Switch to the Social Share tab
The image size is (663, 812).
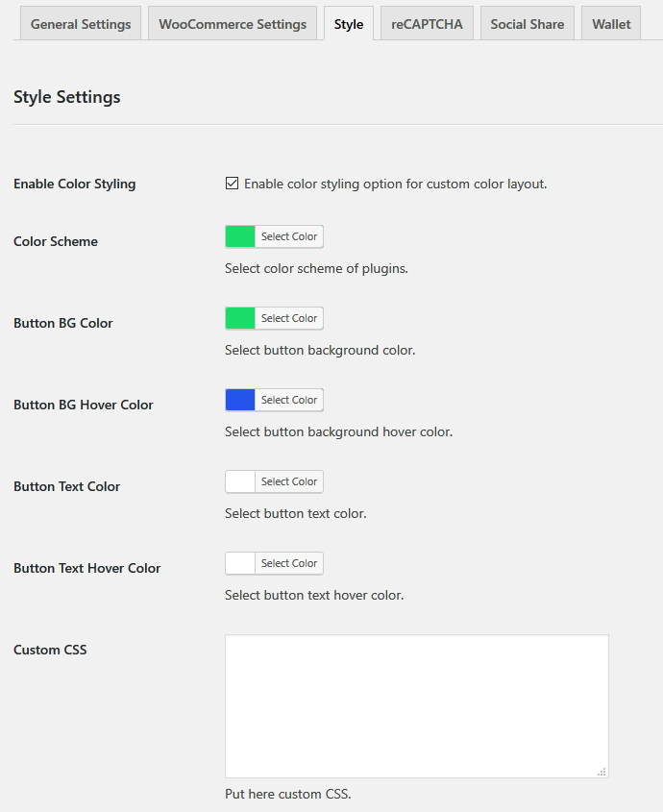[527, 23]
